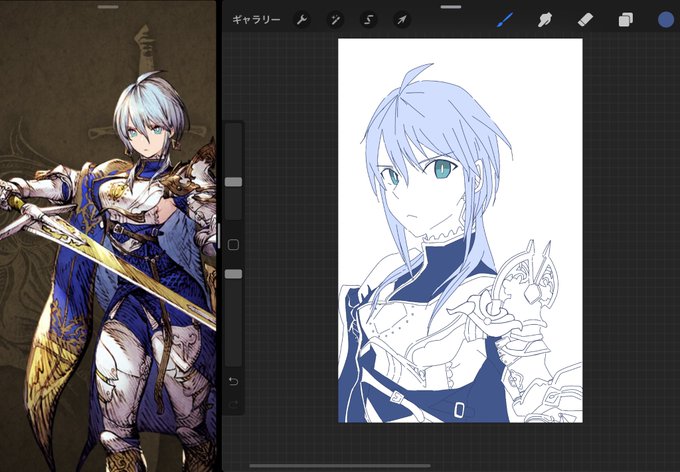680x472 pixels.
Task: Activate the Selection S-shaped tool
Action: point(369,20)
